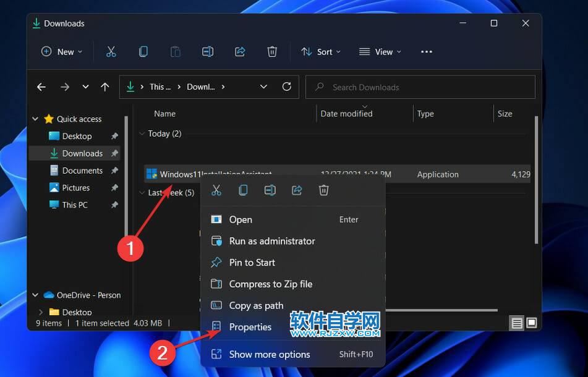Open the See more (three dots) menu
This screenshot has height=377, width=588.
tap(427, 52)
